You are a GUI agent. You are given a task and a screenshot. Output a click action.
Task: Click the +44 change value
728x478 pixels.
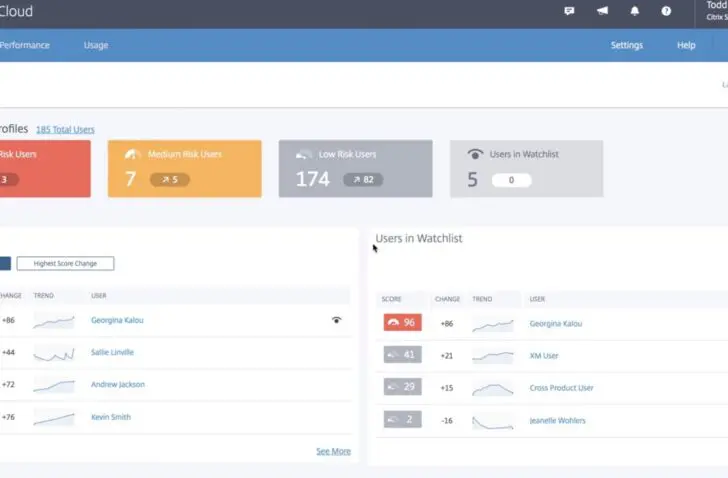8,352
